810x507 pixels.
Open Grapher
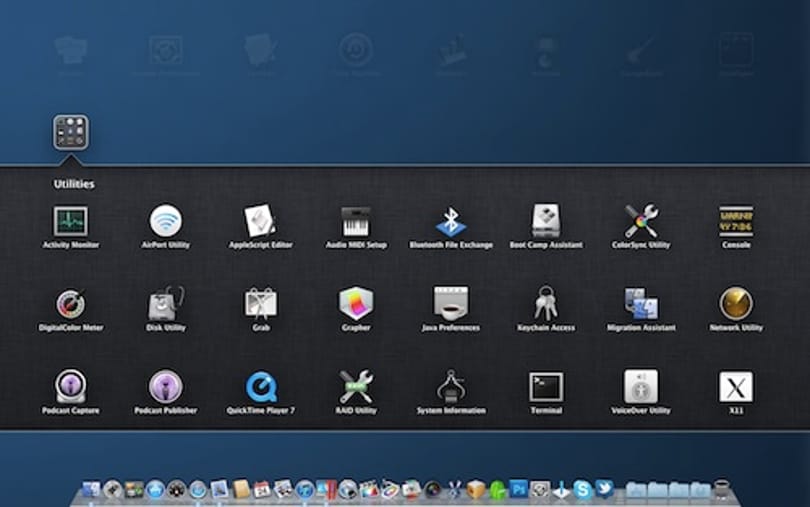click(356, 303)
